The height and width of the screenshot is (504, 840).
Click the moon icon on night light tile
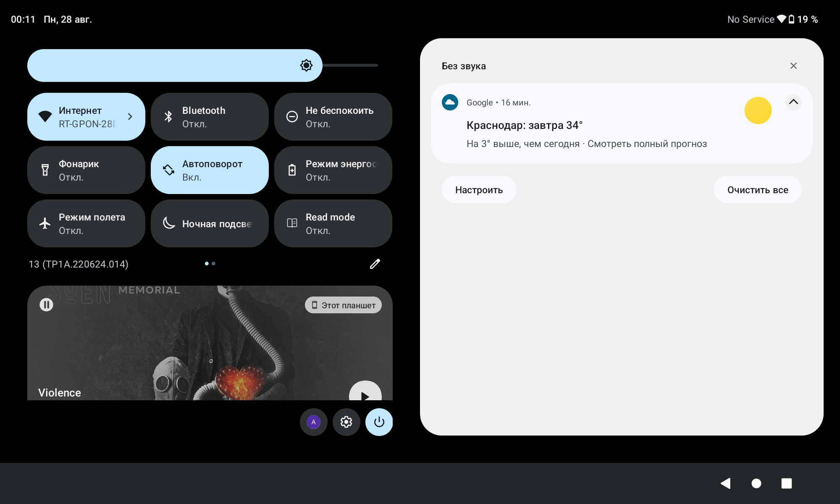(x=168, y=223)
